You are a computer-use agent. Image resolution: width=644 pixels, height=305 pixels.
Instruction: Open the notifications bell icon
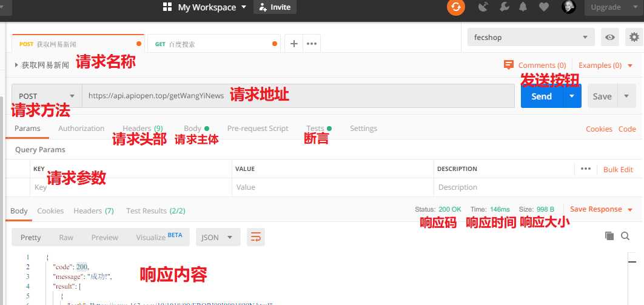pos(523,7)
